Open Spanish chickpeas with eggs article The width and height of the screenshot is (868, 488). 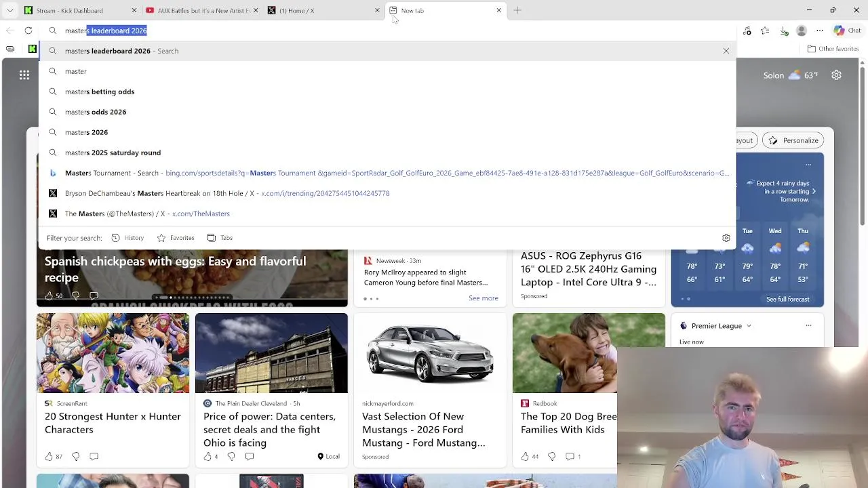(x=175, y=269)
